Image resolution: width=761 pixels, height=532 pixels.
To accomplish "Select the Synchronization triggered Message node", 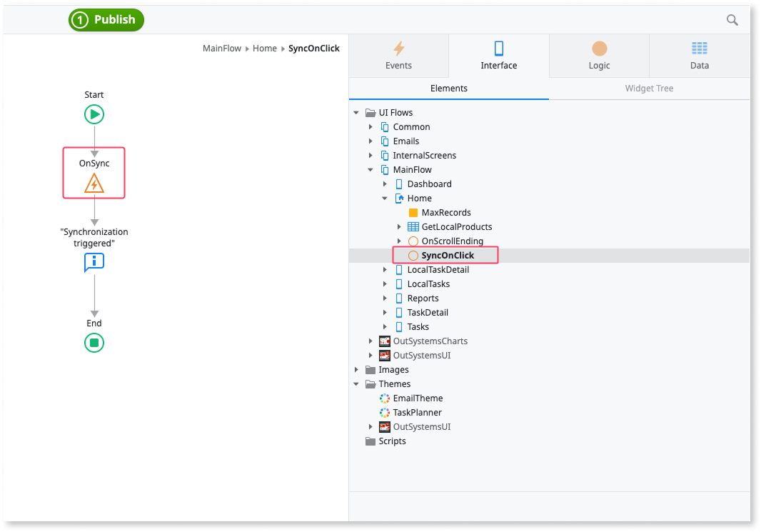I will [94, 262].
